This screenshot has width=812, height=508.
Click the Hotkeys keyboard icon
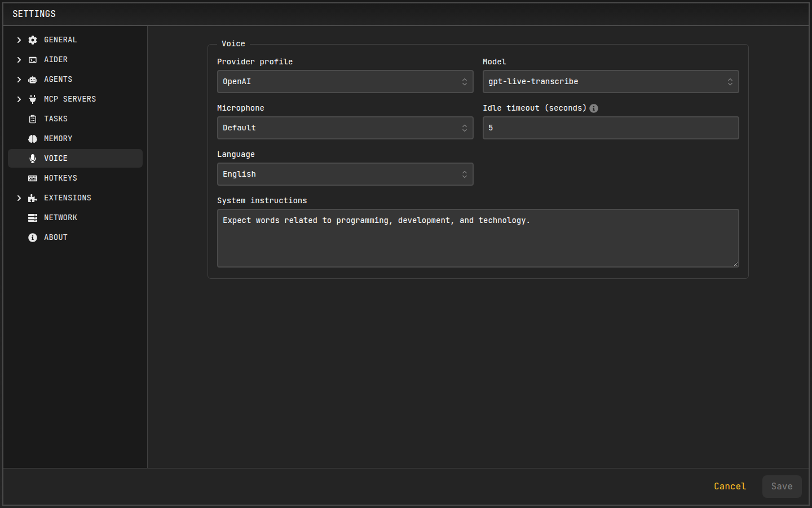click(33, 178)
